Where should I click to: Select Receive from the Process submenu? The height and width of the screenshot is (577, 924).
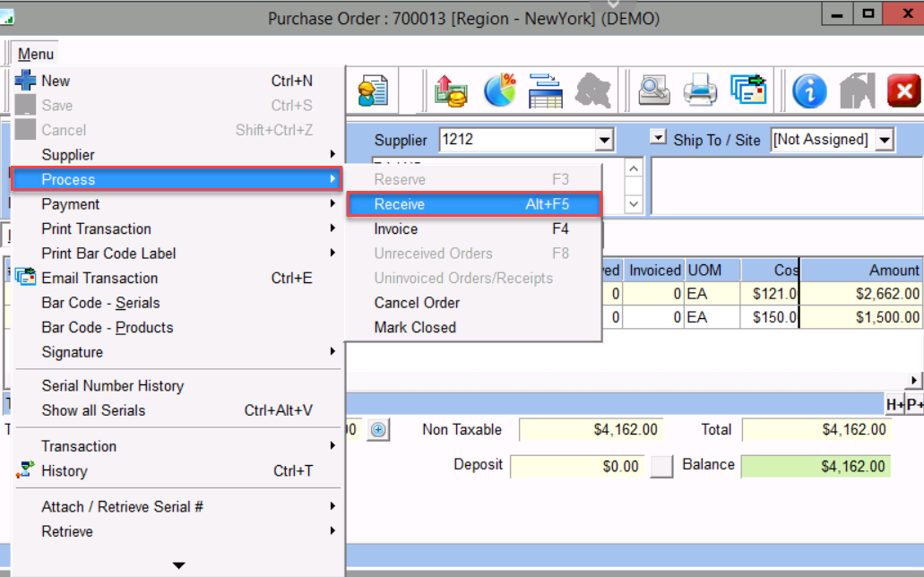[472, 204]
